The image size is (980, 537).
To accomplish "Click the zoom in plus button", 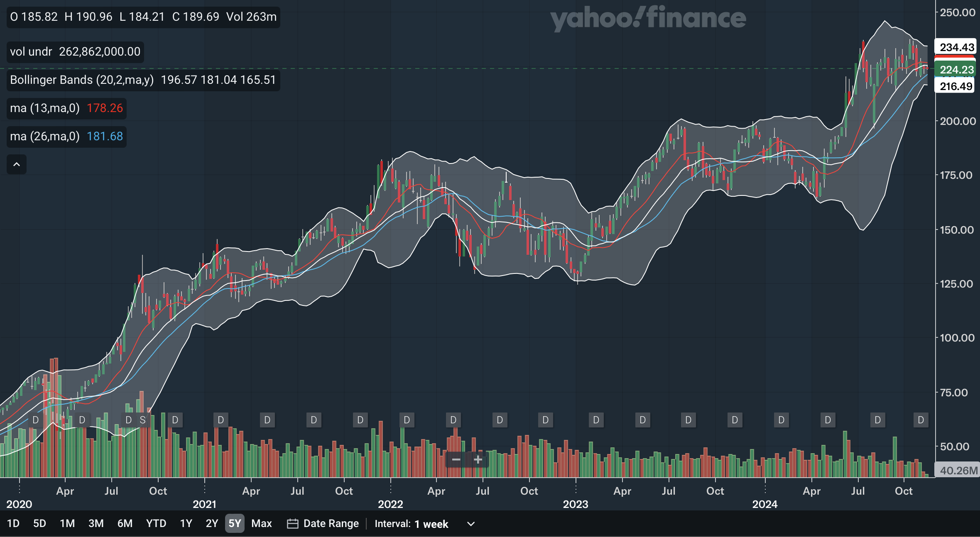I will tap(478, 459).
